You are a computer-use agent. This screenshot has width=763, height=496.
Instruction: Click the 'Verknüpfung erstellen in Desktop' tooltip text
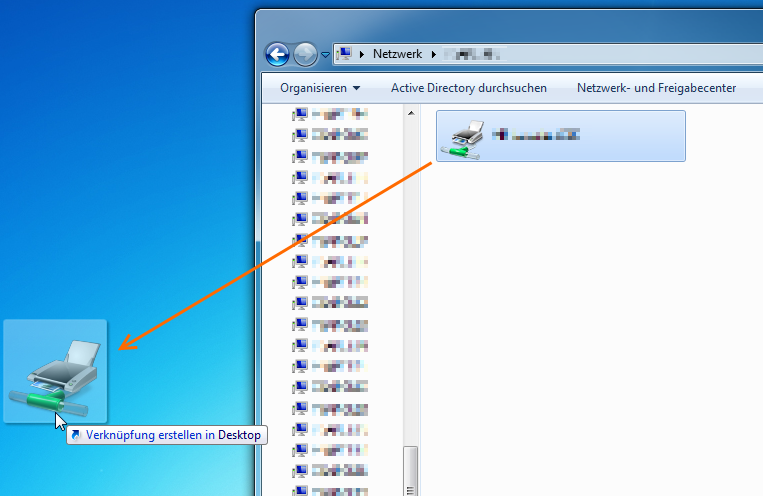click(173, 435)
